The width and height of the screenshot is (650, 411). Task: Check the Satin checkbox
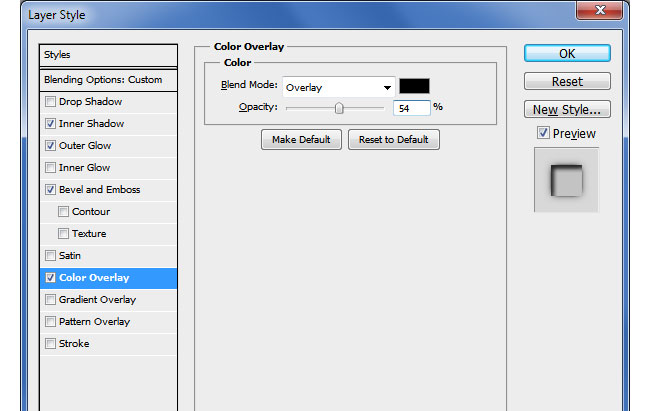click(x=50, y=255)
